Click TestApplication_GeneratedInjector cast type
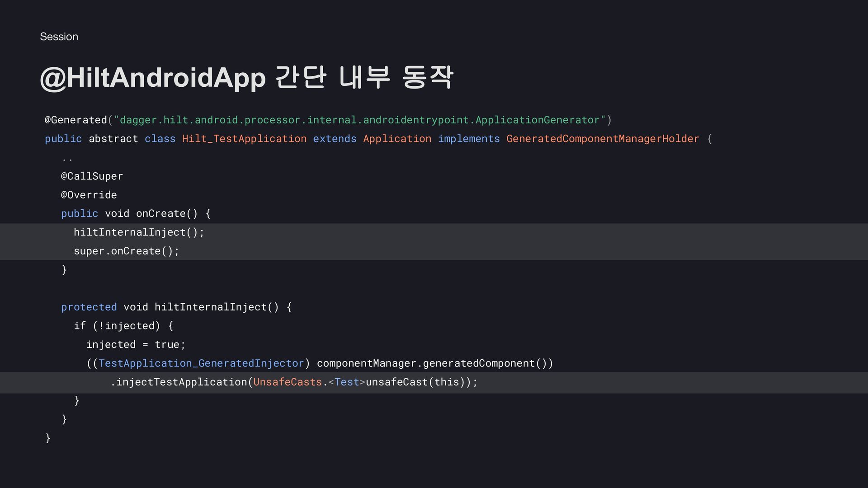868x488 pixels. (201, 363)
